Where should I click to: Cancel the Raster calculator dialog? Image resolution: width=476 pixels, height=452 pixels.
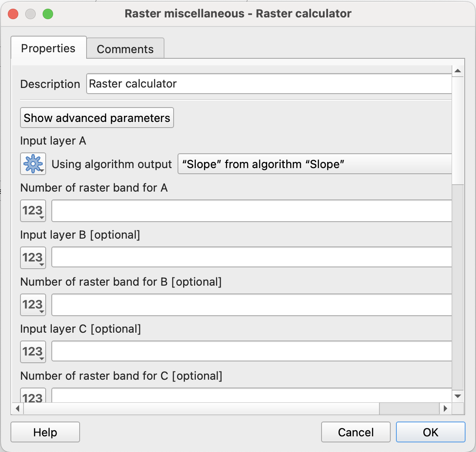pos(355,432)
